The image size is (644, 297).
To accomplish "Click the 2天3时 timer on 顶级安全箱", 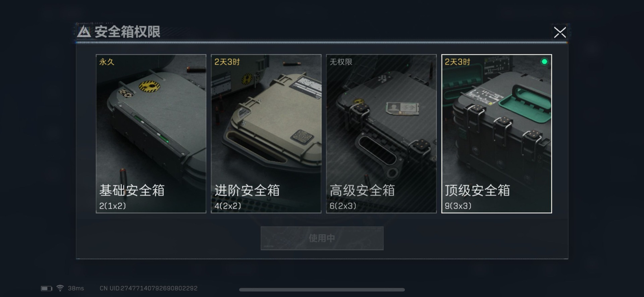I will pyautogui.click(x=458, y=62).
